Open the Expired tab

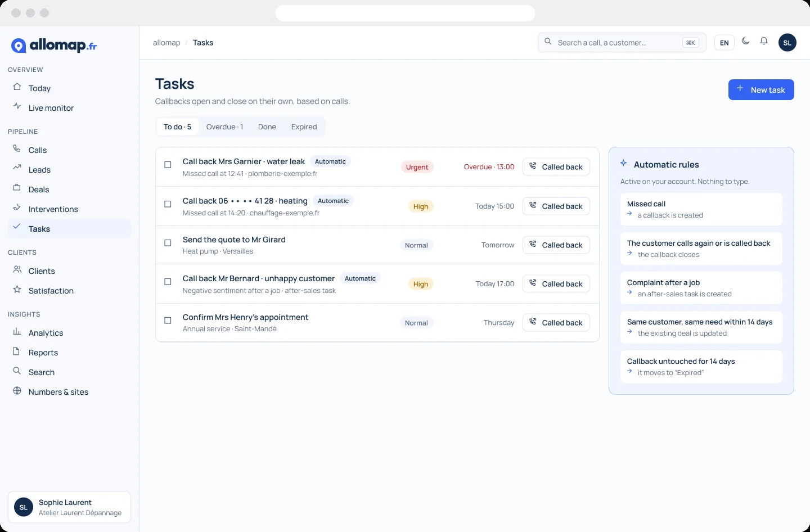pos(304,127)
